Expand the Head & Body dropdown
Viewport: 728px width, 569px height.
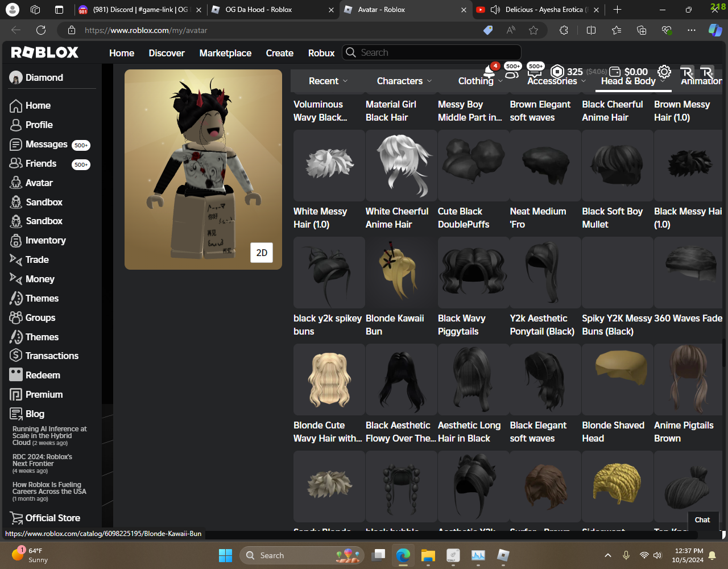(x=633, y=81)
